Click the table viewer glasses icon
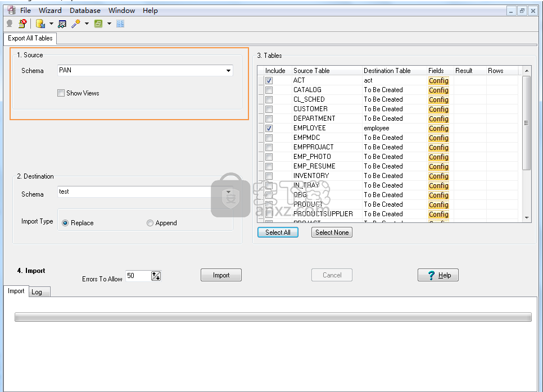 [62, 24]
